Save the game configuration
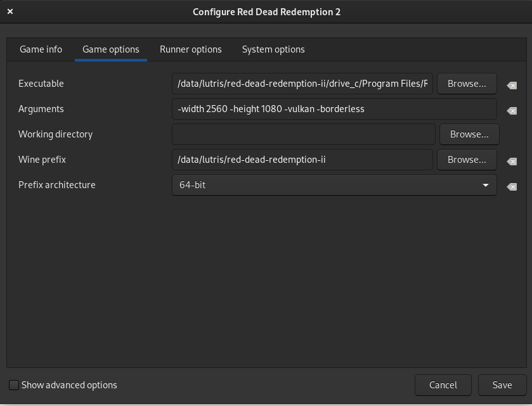Screen dimensions: 532x406 click(x=502, y=385)
